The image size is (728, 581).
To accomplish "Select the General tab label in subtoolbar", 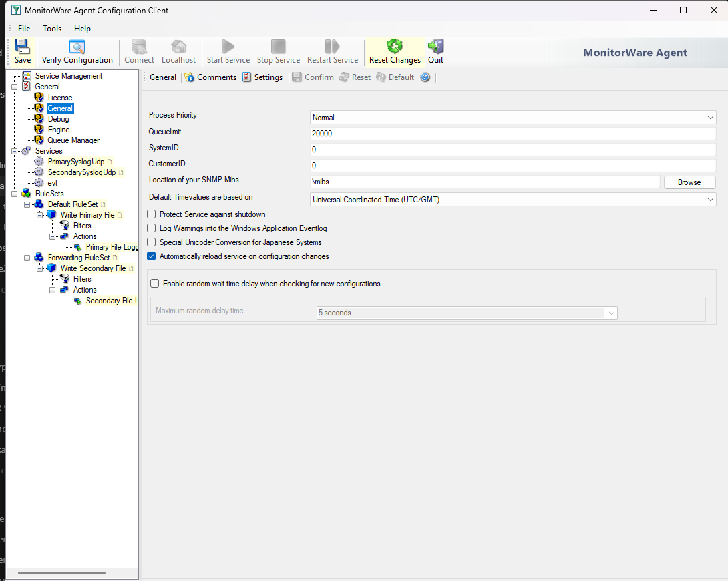I will pos(163,77).
